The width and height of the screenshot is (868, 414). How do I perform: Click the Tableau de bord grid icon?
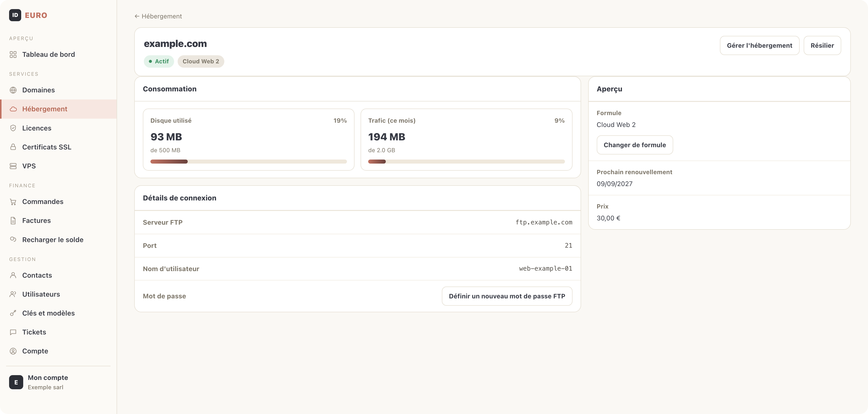click(x=13, y=55)
